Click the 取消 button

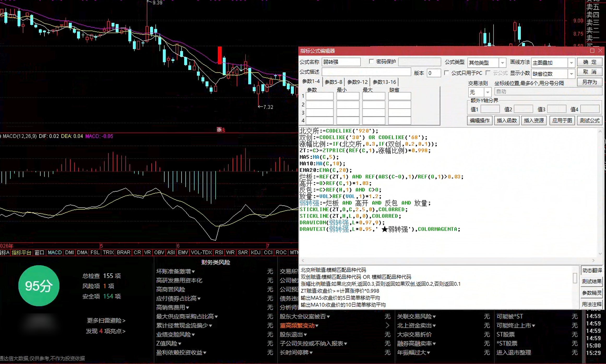[590, 72]
